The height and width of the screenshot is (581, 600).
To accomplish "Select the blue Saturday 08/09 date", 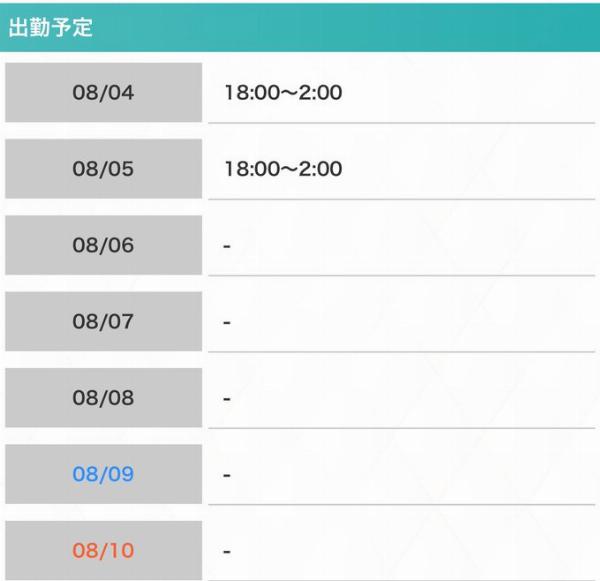I will [x=103, y=474].
